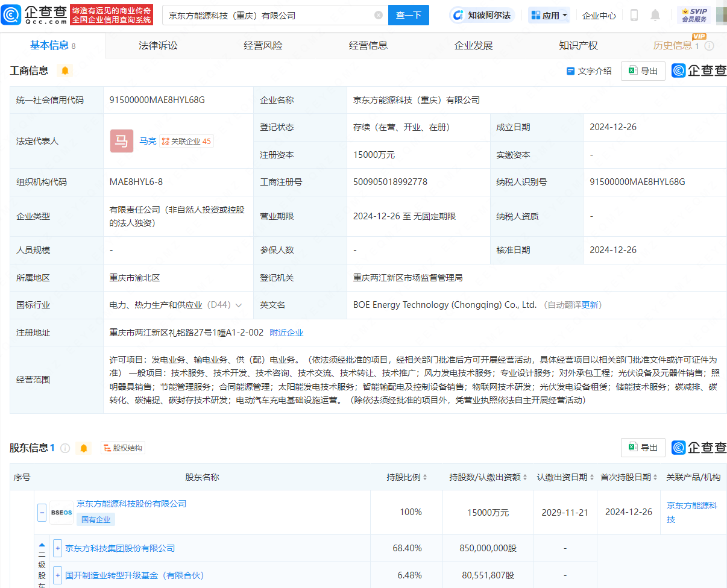727x588 pixels.
Task: Click 认缴出资日期 value 2029-11-21
Action: pos(565,512)
